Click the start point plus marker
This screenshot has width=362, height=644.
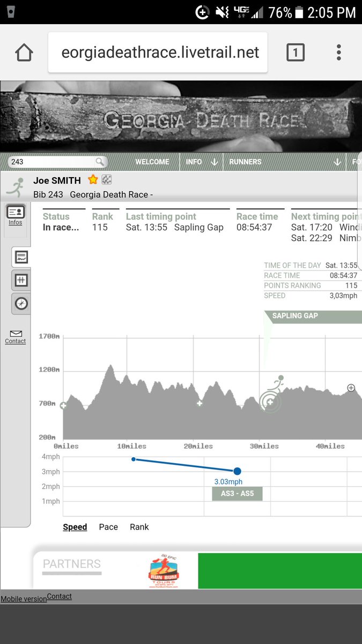[x=63, y=406]
